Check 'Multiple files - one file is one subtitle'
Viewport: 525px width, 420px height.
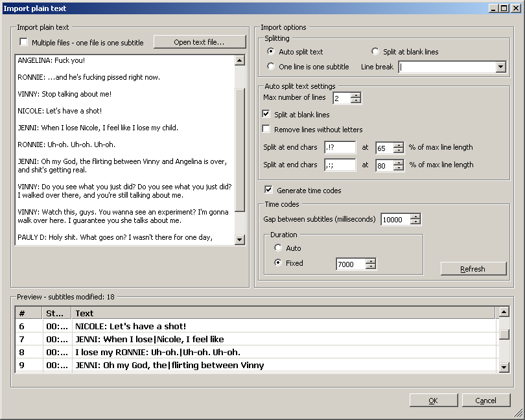[x=23, y=41]
